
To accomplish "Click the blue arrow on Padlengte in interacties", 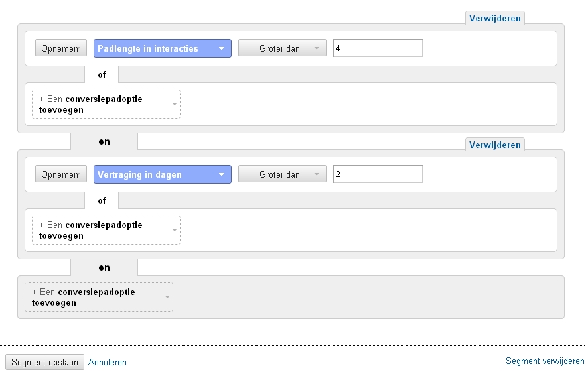I will click(x=222, y=48).
